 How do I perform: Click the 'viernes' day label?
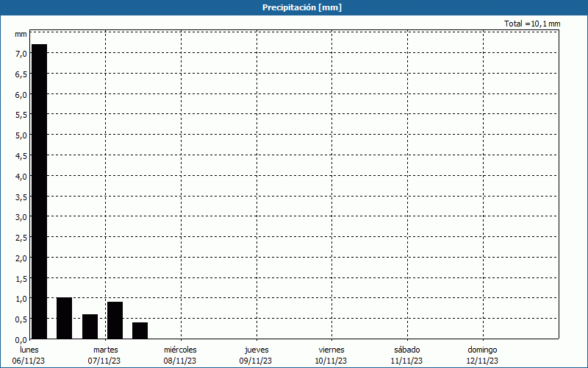tap(331, 350)
